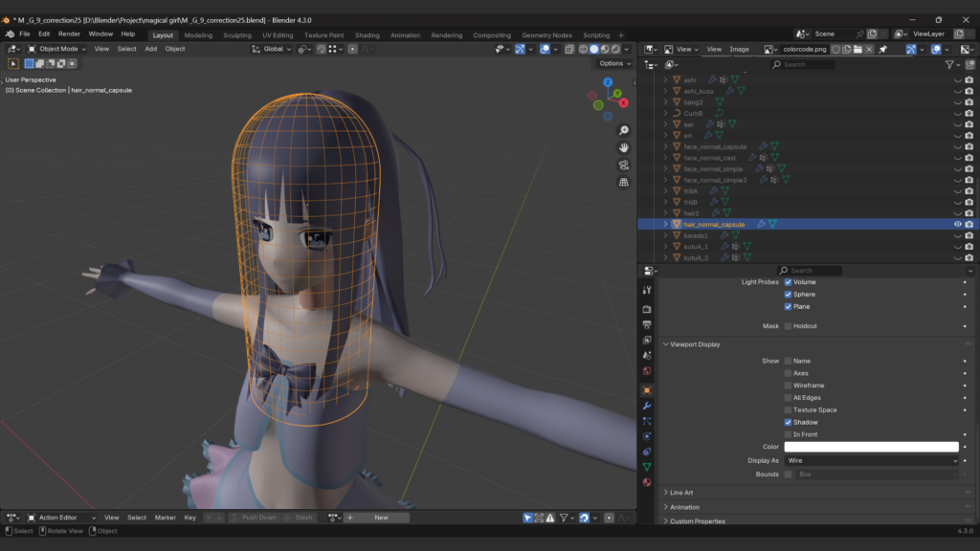This screenshot has width=980, height=551.
Task: Uncheck the Shadow checkbox
Action: click(x=789, y=422)
